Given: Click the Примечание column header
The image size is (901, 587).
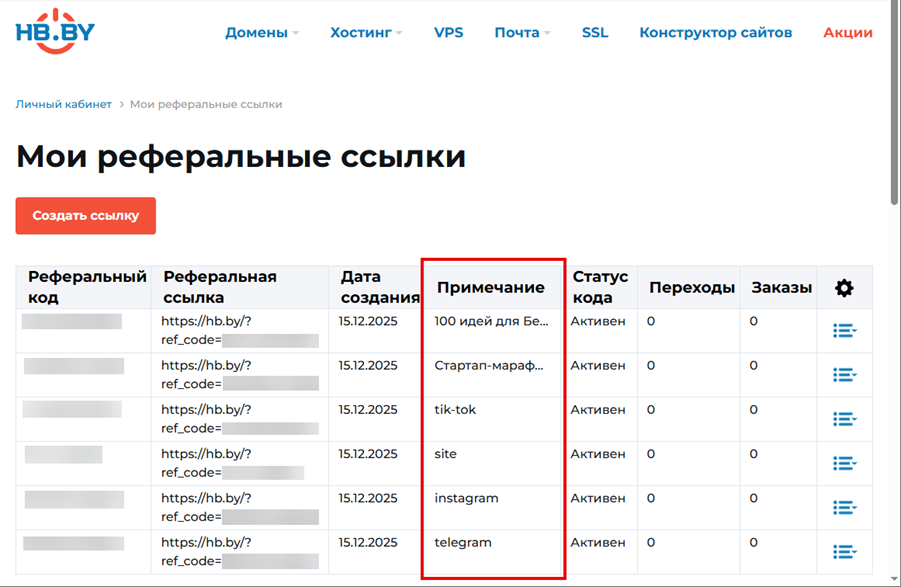Looking at the screenshot, I should pos(490,288).
